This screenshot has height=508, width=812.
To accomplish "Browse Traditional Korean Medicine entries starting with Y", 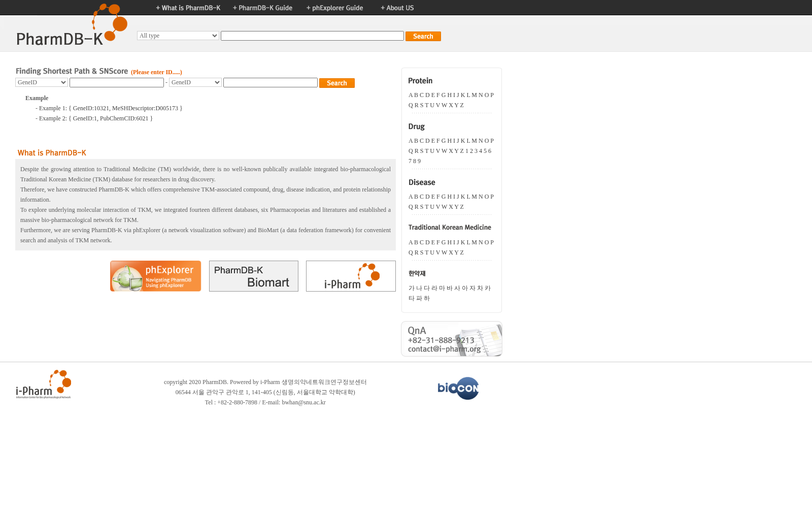I will (456, 252).
